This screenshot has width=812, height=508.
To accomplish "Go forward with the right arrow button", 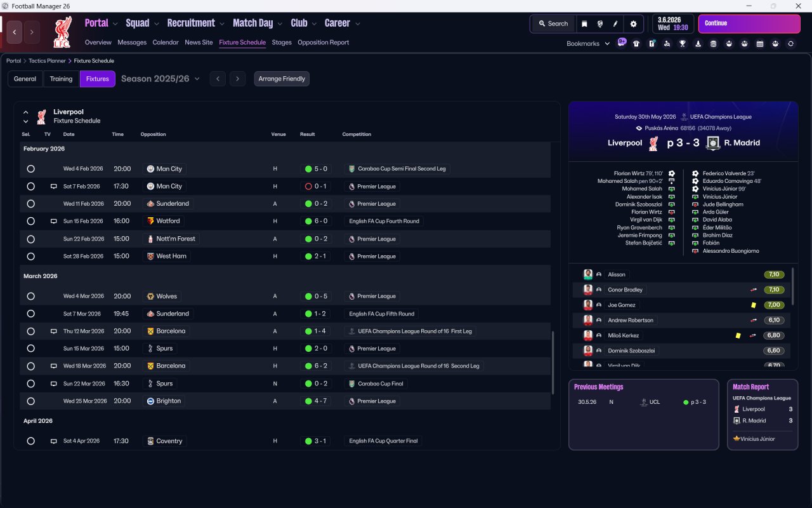I will [32, 32].
